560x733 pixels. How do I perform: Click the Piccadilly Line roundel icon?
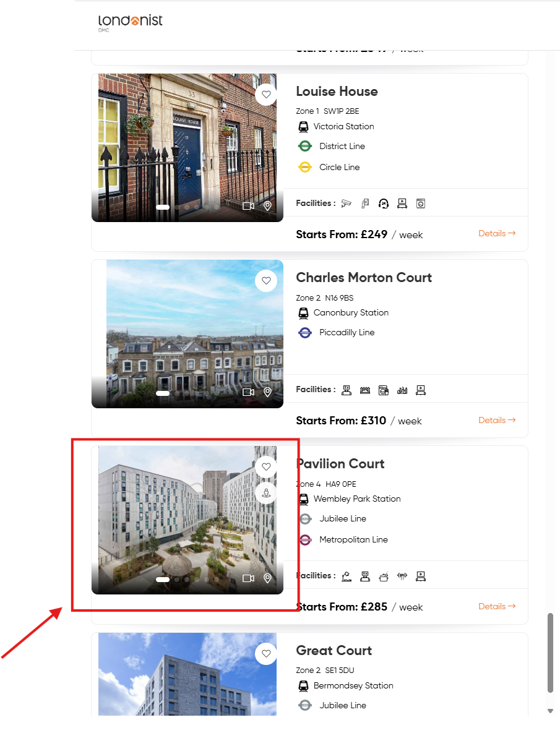(x=305, y=333)
